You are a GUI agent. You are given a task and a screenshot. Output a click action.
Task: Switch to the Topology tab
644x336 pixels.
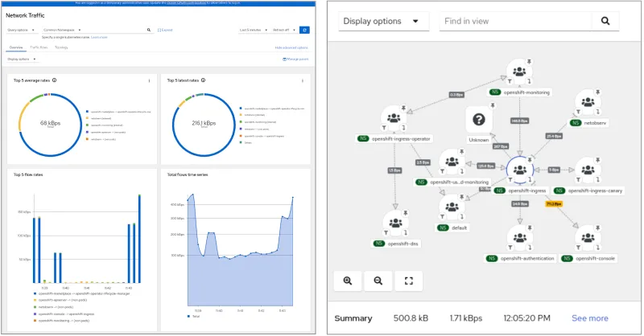click(61, 47)
